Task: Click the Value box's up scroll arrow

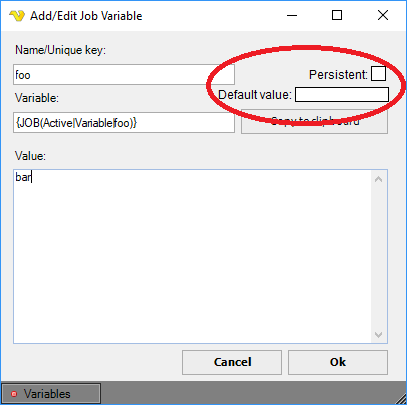Action: [378, 179]
